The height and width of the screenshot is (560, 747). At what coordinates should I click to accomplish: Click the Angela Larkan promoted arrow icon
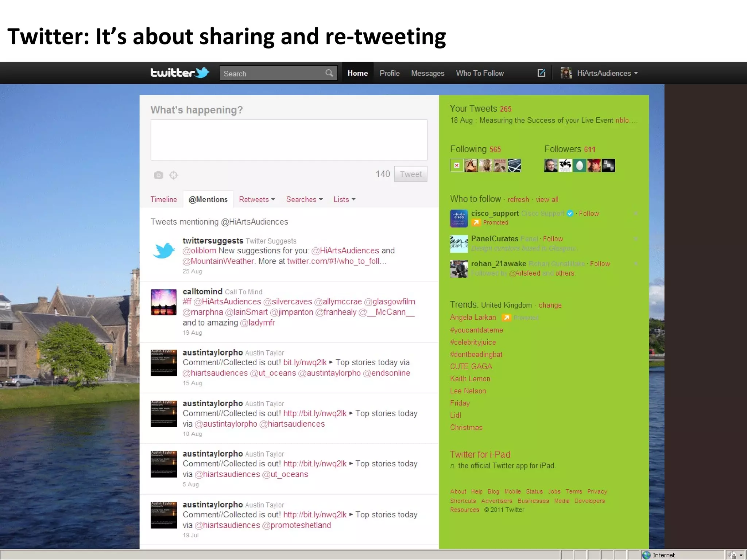[506, 318]
